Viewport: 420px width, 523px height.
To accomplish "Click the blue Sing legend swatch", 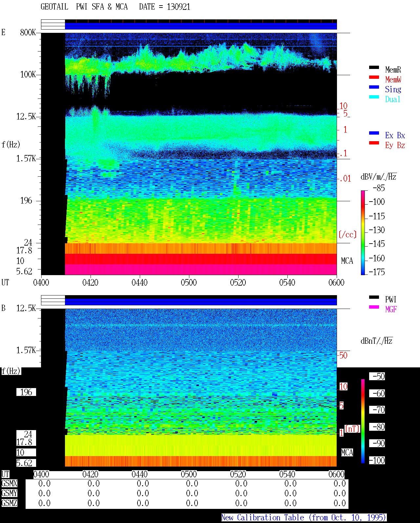I will (x=374, y=87).
